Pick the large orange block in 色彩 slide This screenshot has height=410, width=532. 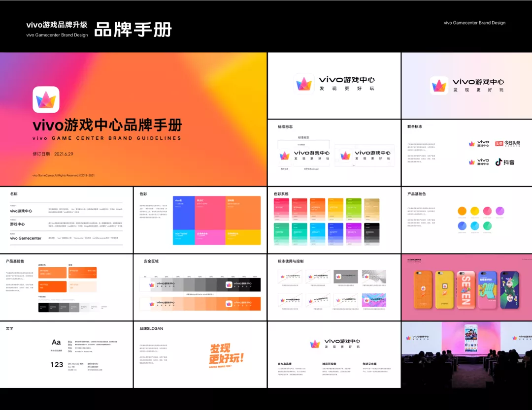click(x=243, y=213)
